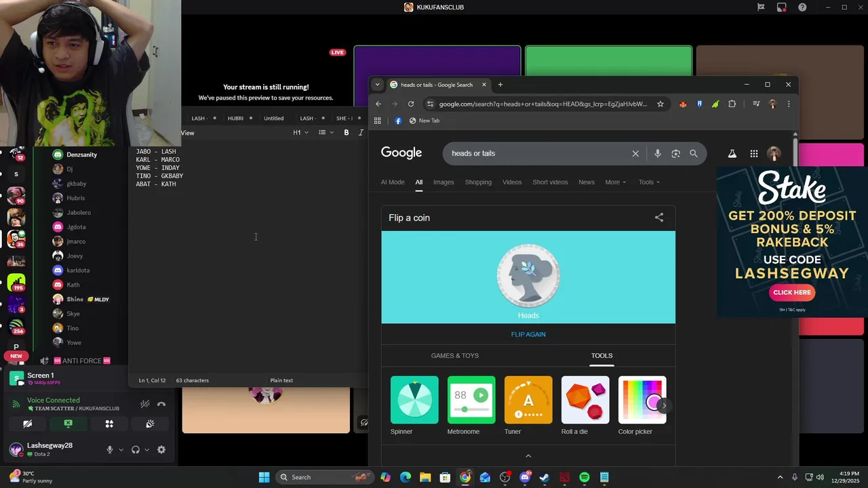The image size is (868, 488).
Task: Open the Google logo homepage link
Action: point(401,153)
